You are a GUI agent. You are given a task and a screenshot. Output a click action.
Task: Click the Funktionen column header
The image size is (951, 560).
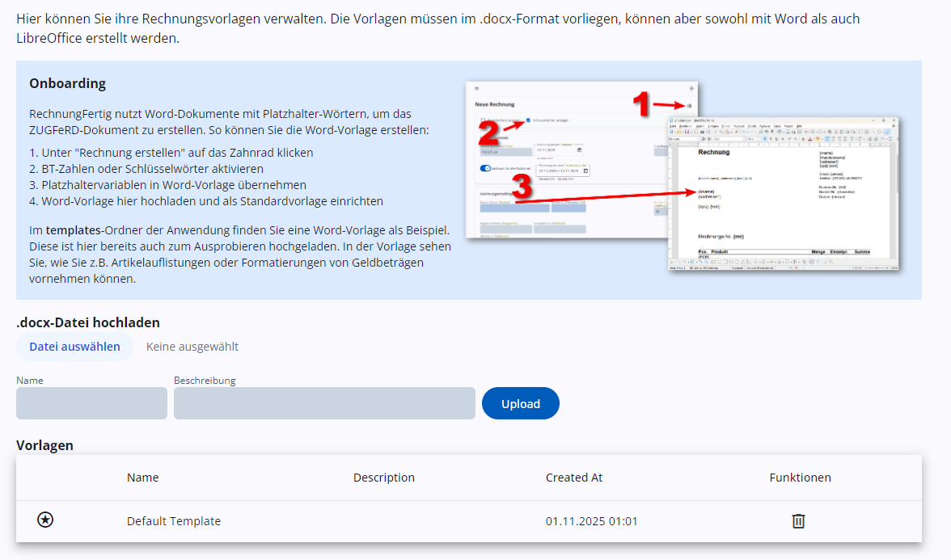800,478
